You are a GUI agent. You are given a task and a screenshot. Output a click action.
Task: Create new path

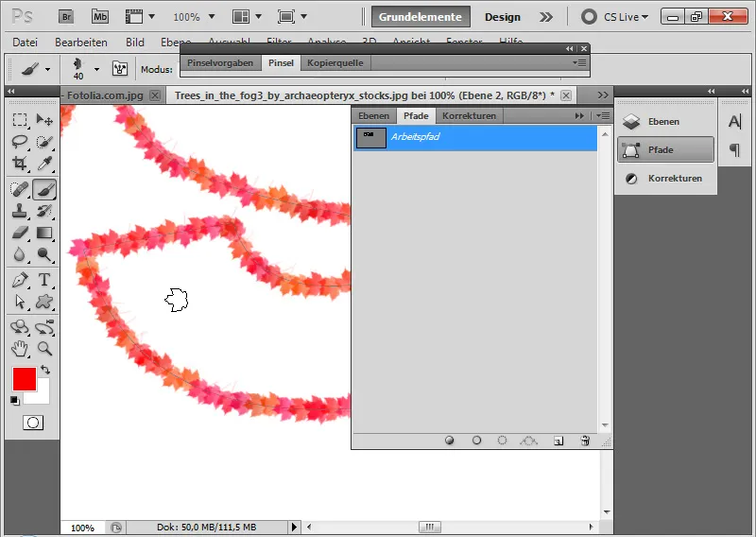[558, 441]
